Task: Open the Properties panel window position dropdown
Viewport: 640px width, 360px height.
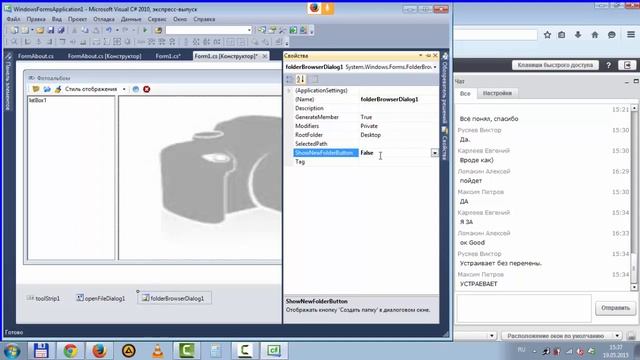Action: pos(420,55)
